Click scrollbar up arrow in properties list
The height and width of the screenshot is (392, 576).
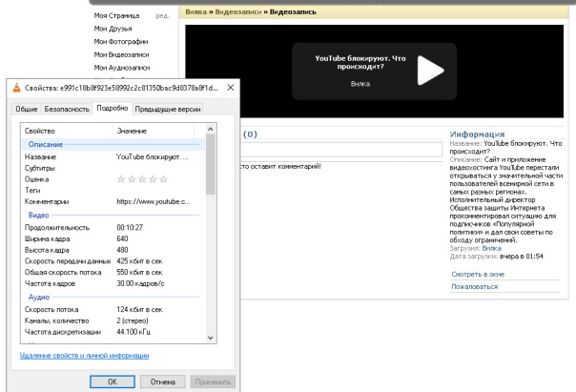coord(212,129)
